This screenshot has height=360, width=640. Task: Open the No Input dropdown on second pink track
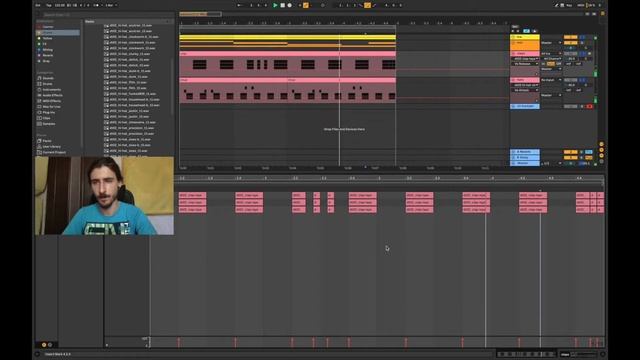[x=551, y=80]
